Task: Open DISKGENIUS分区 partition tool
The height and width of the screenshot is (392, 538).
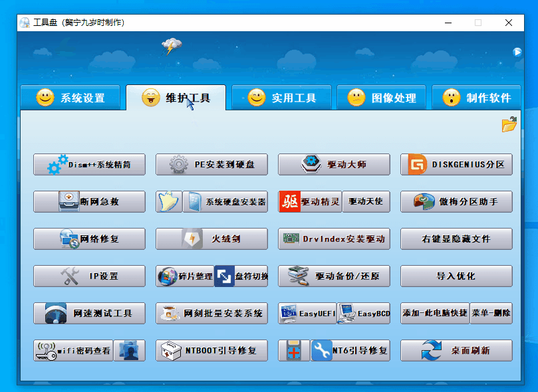Action: click(x=456, y=165)
